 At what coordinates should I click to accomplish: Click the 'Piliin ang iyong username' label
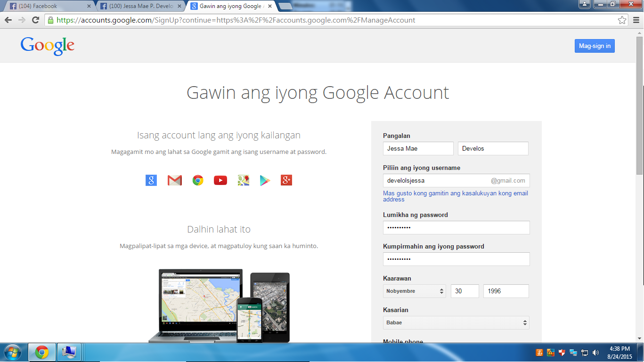click(422, 168)
